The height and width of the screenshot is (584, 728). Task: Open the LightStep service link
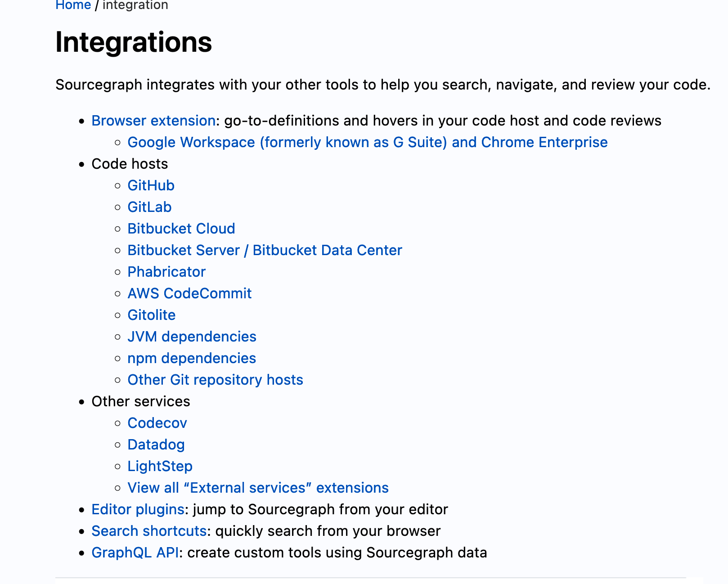click(x=160, y=466)
